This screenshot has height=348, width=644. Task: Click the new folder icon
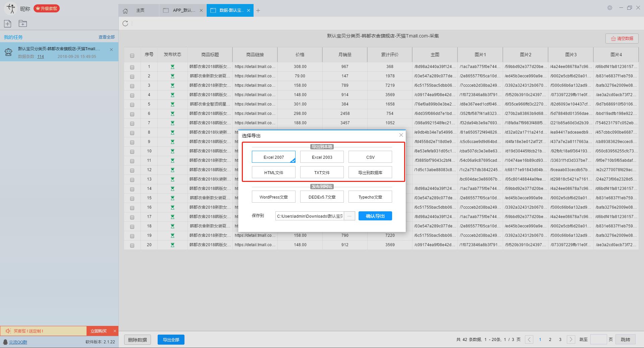pos(23,23)
